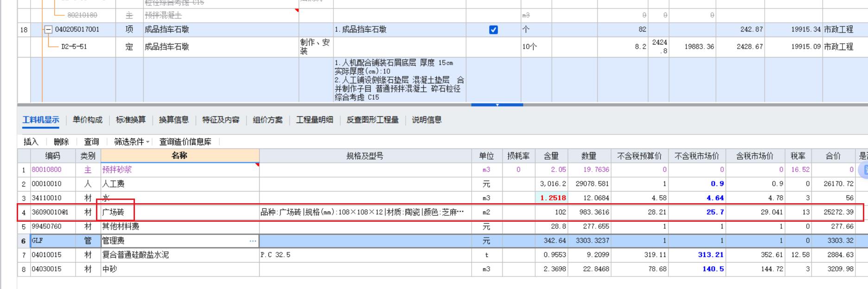Click the 名称 column header

180,156
